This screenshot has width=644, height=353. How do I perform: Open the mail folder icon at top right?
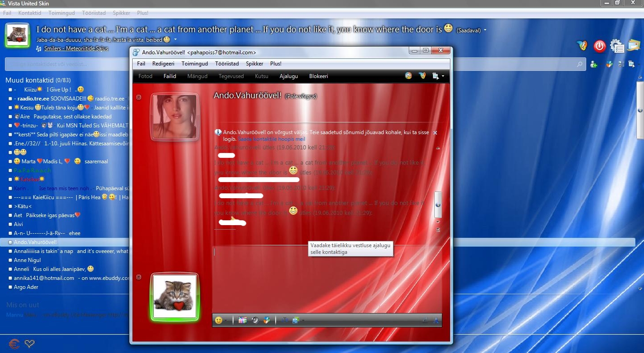coord(634,45)
